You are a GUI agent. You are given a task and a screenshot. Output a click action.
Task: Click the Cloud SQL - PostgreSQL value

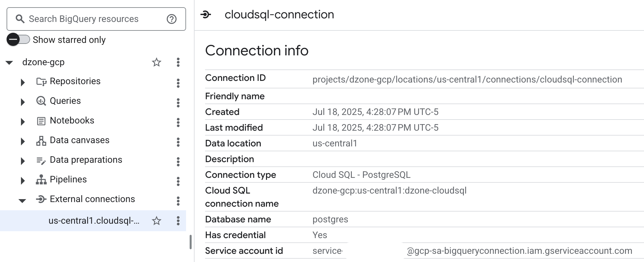pyautogui.click(x=361, y=175)
